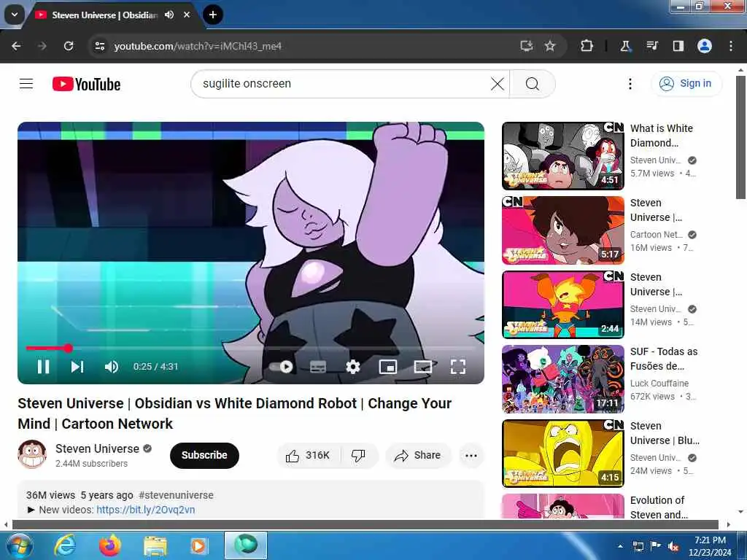The image size is (747, 560).
Task: Open Steven Universe channel avatar
Action: click(x=32, y=454)
